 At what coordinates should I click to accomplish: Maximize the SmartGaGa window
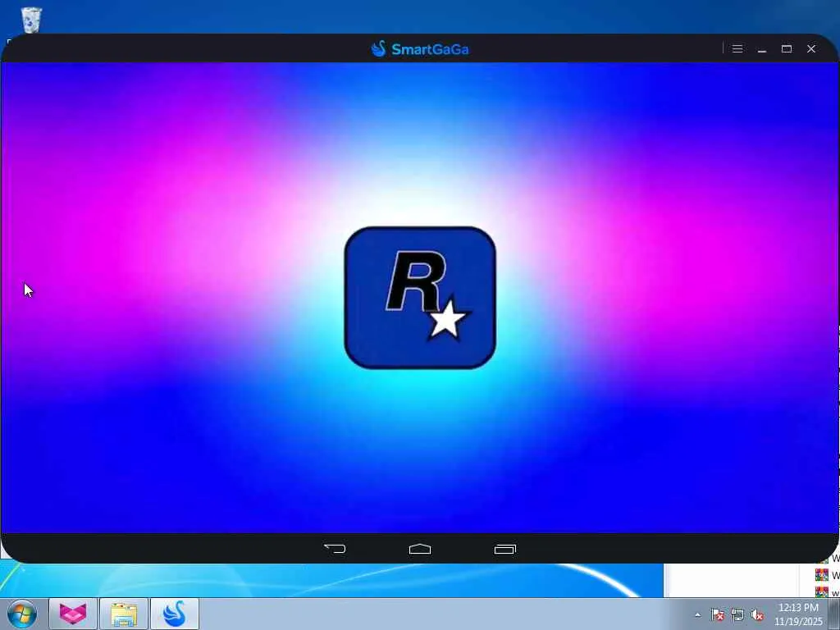point(787,48)
